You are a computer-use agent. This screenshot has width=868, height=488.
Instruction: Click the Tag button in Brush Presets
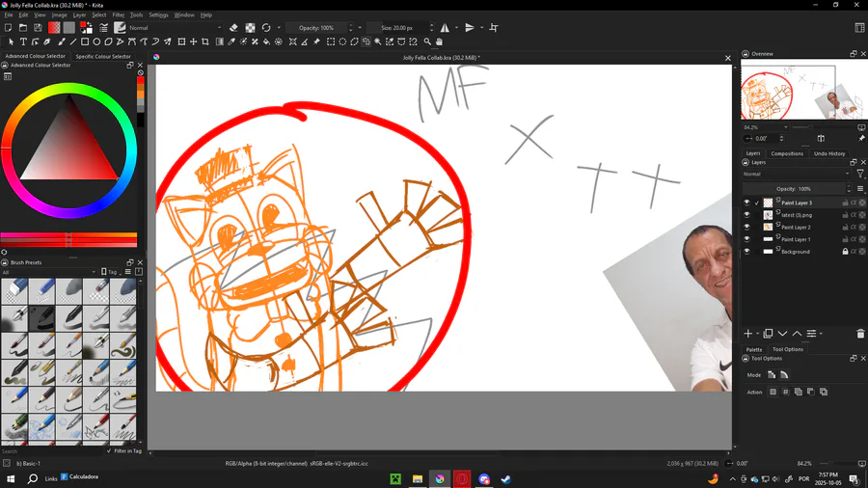pos(110,272)
